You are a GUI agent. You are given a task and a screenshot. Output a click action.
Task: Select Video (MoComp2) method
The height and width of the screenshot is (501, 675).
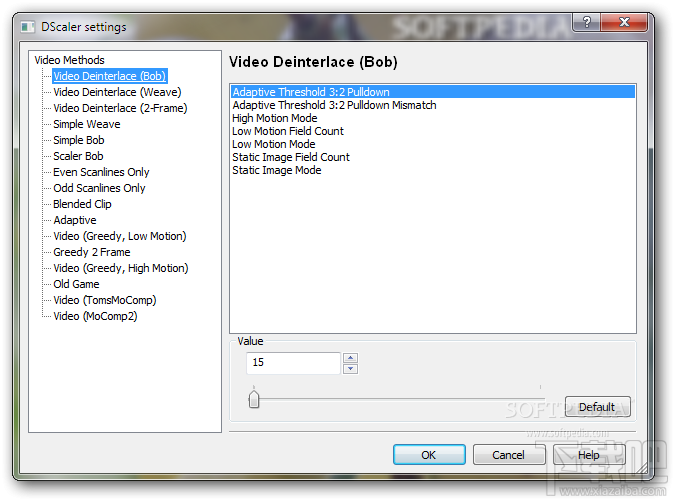[95, 316]
